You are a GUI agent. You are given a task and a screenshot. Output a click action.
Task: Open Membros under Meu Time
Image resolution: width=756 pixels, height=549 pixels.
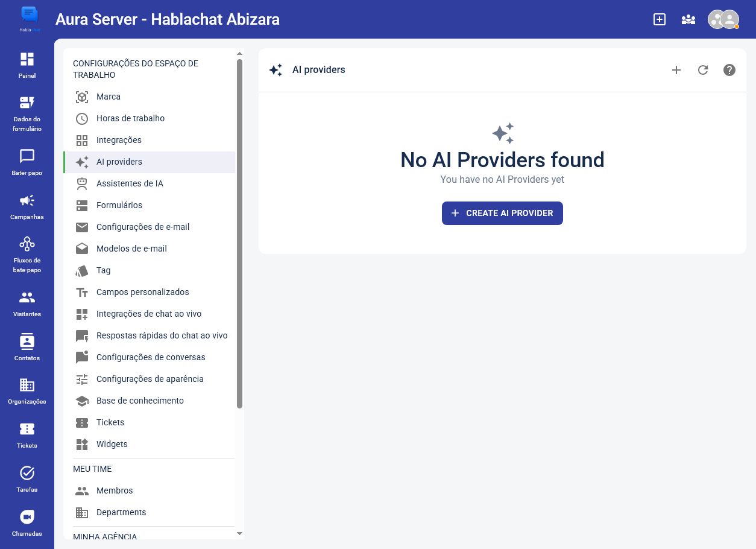[150, 490]
